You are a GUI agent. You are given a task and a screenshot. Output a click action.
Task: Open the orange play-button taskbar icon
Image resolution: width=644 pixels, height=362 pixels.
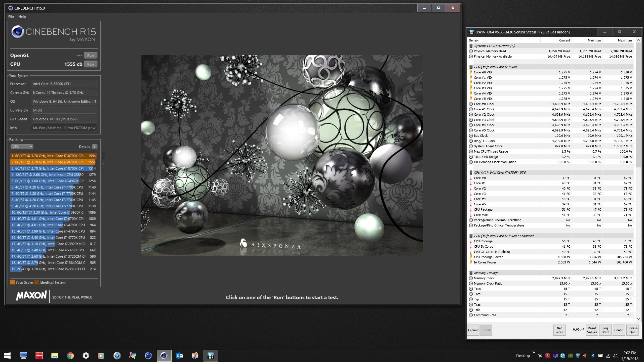point(101,355)
